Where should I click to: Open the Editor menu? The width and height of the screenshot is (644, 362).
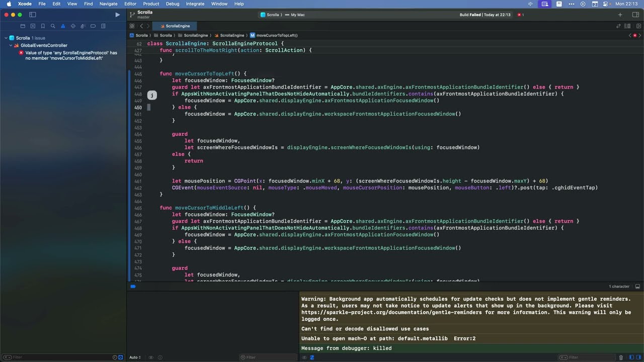pyautogui.click(x=130, y=4)
